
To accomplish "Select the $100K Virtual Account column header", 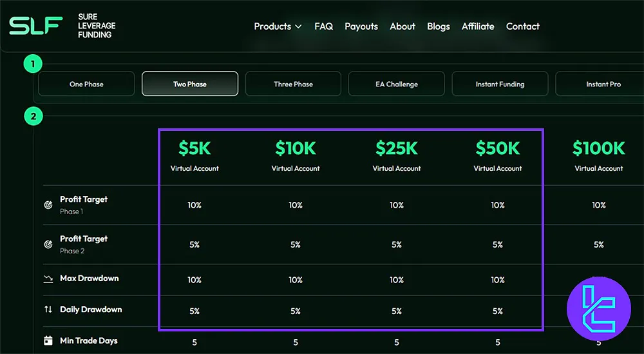I will [599, 156].
